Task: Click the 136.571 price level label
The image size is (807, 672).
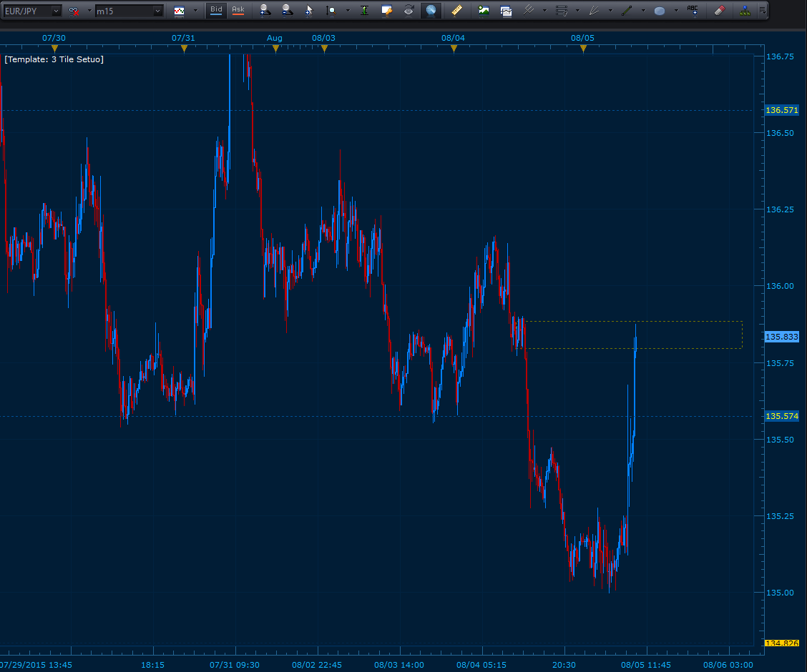Action: tap(781, 111)
